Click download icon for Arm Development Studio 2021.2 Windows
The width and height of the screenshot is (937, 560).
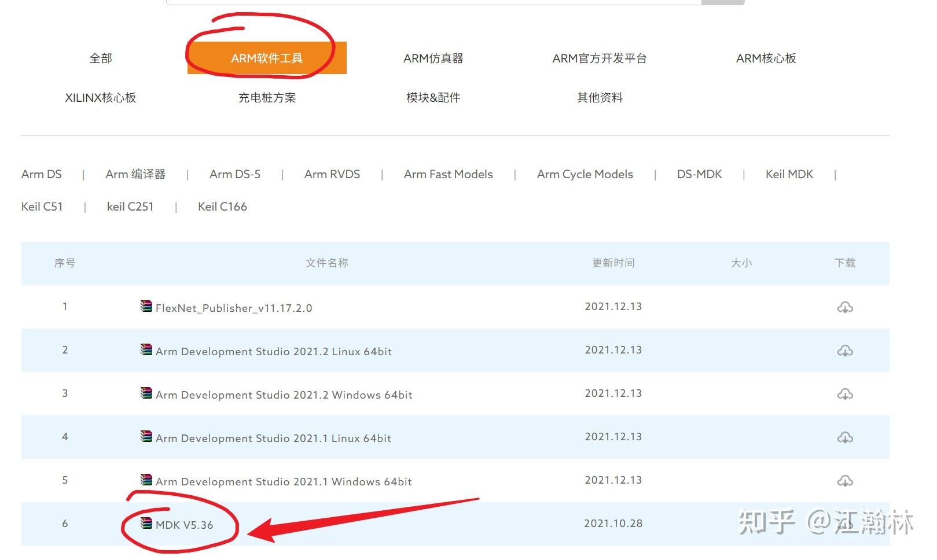(845, 394)
